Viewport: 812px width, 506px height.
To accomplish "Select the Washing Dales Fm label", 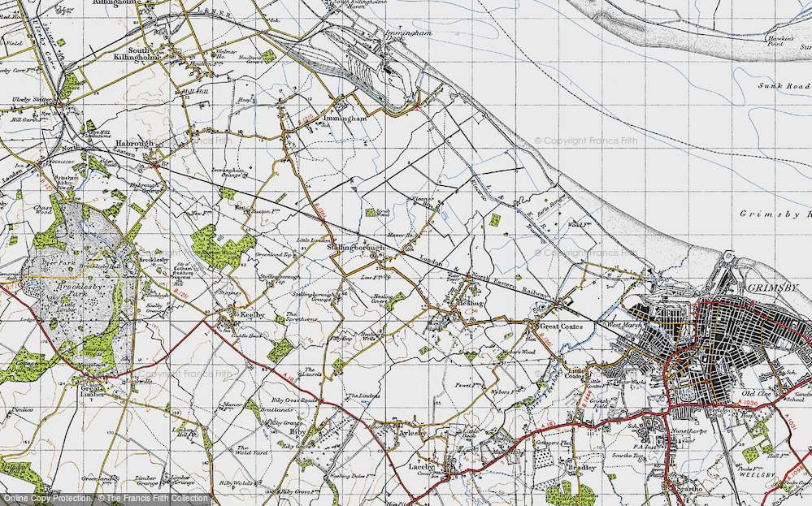I will (353, 477).
